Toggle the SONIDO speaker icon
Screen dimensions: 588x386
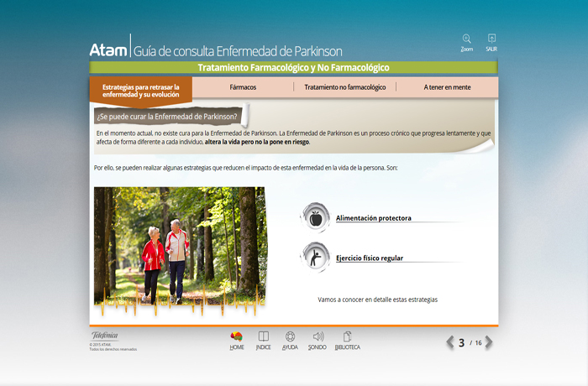click(x=318, y=336)
